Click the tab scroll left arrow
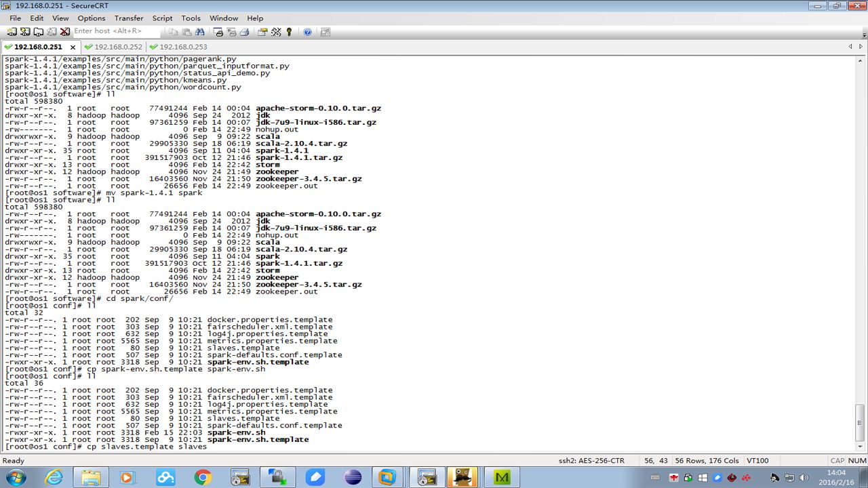868x488 pixels. click(850, 47)
